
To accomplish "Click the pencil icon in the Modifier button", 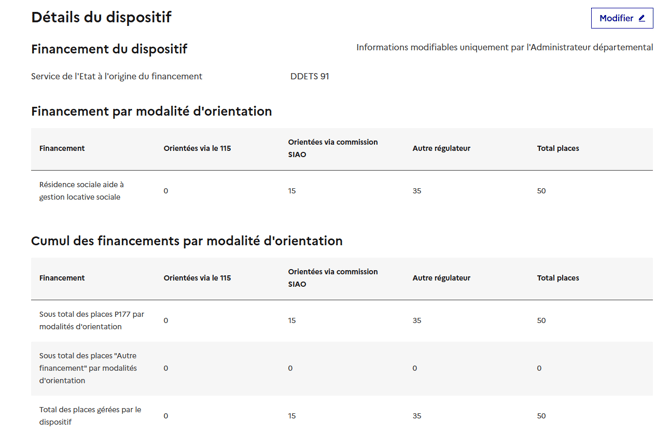I will click(642, 18).
